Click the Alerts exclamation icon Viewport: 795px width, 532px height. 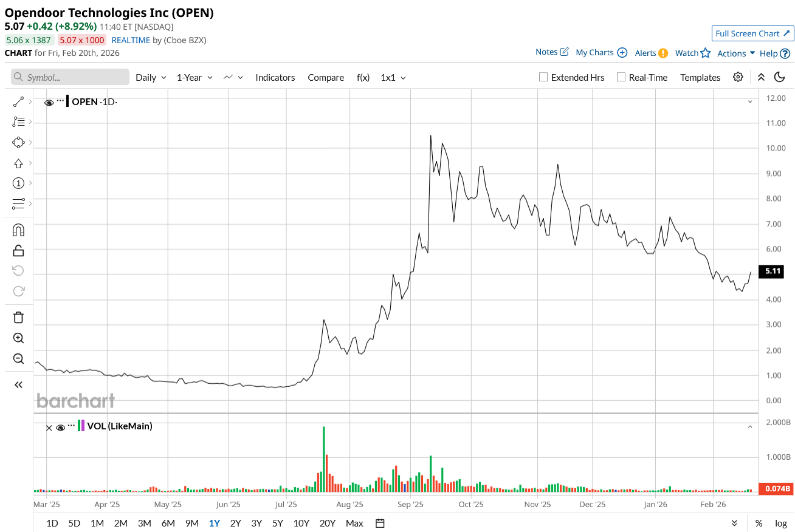coord(663,53)
